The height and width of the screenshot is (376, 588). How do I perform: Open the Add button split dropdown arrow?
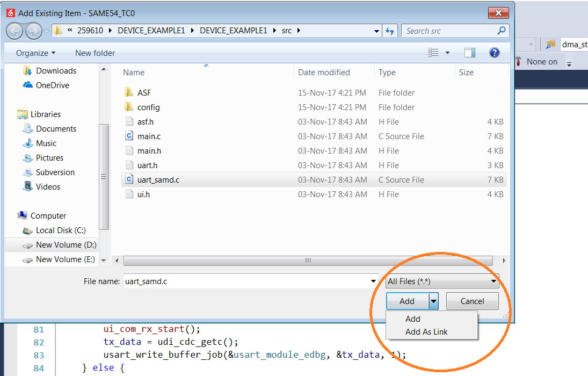433,301
